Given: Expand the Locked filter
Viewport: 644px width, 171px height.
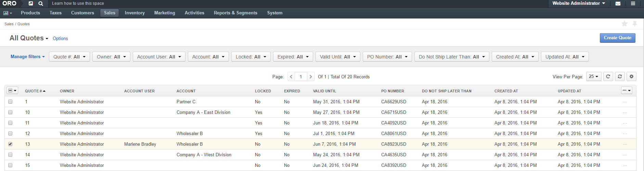Looking at the screenshot, I should click(x=251, y=57).
